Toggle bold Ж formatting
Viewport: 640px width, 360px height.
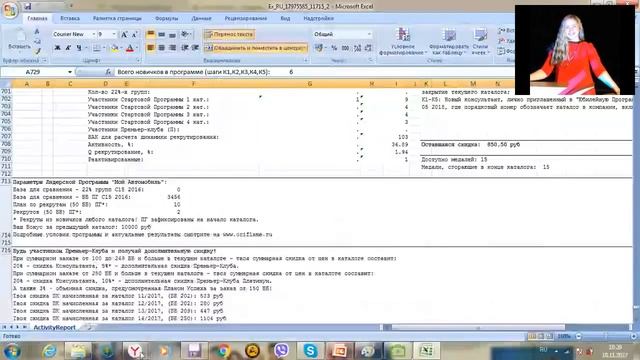58,48
